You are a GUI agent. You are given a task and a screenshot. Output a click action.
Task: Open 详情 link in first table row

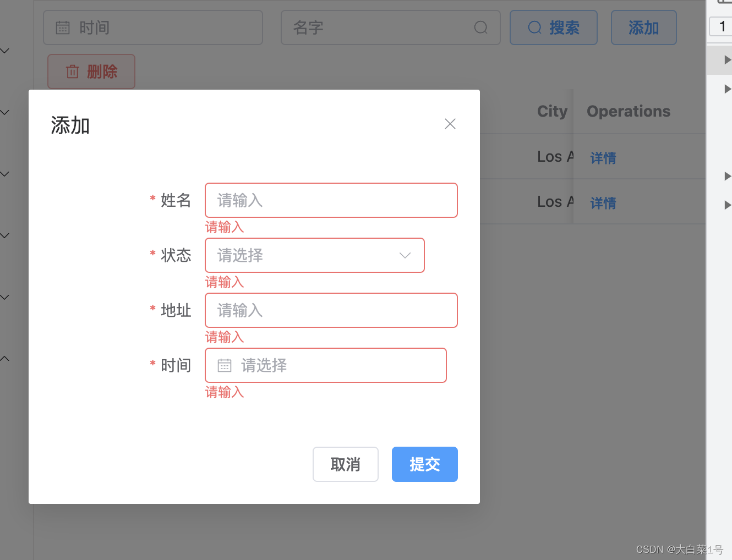pyautogui.click(x=603, y=158)
